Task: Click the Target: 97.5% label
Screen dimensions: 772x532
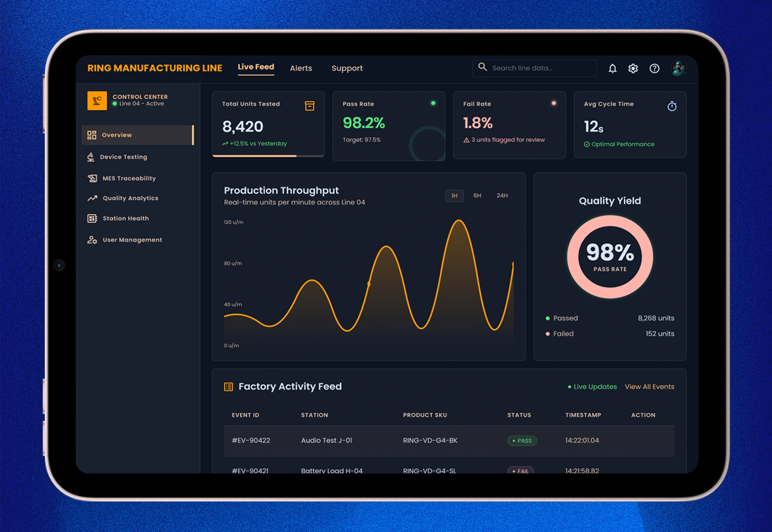Action: (x=361, y=140)
